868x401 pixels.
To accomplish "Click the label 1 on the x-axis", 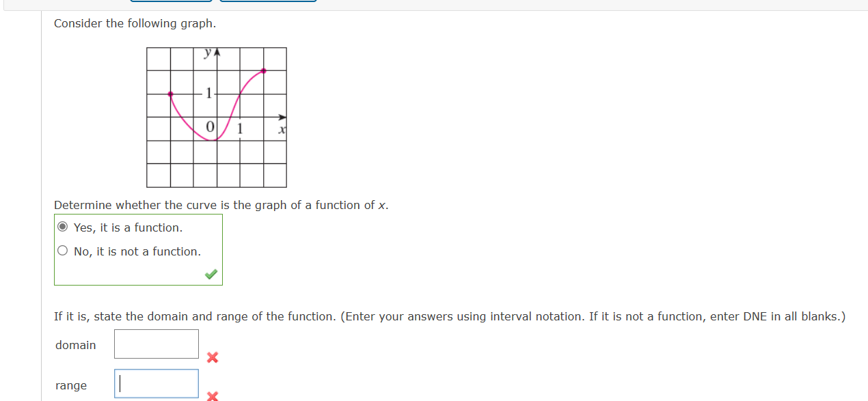I will click(x=240, y=128).
